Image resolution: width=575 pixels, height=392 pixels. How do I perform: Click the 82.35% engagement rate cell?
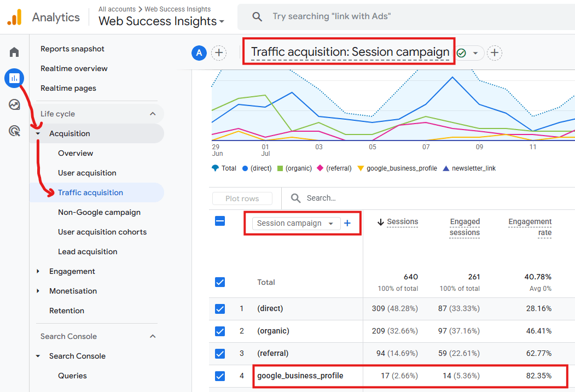(x=539, y=376)
